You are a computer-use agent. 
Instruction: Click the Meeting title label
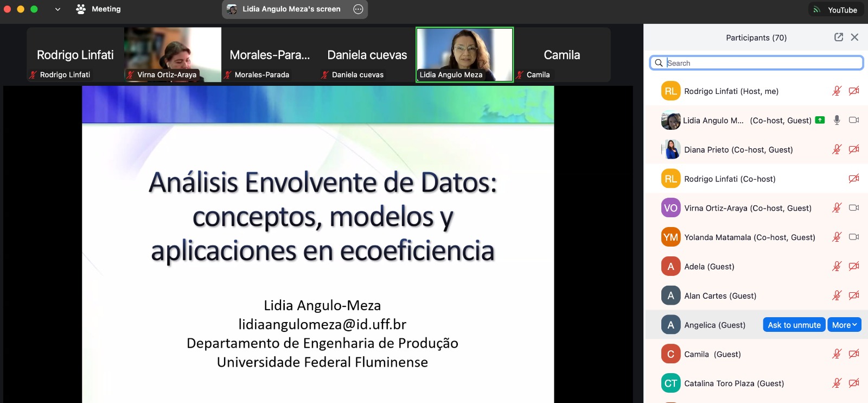106,9
